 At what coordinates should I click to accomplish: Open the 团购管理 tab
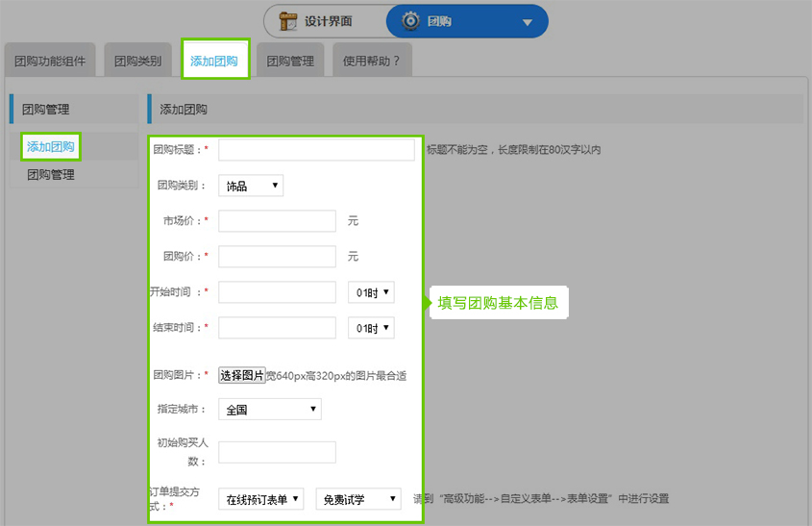(x=290, y=61)
